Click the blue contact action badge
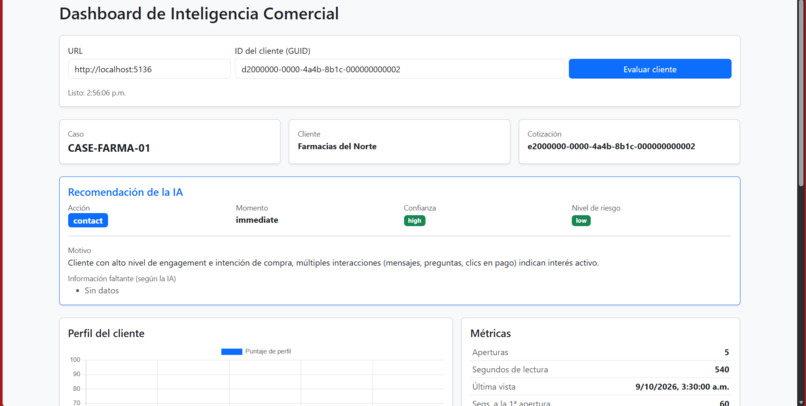The height and width of the screenshot is (406, 806). tap(88, 220)
